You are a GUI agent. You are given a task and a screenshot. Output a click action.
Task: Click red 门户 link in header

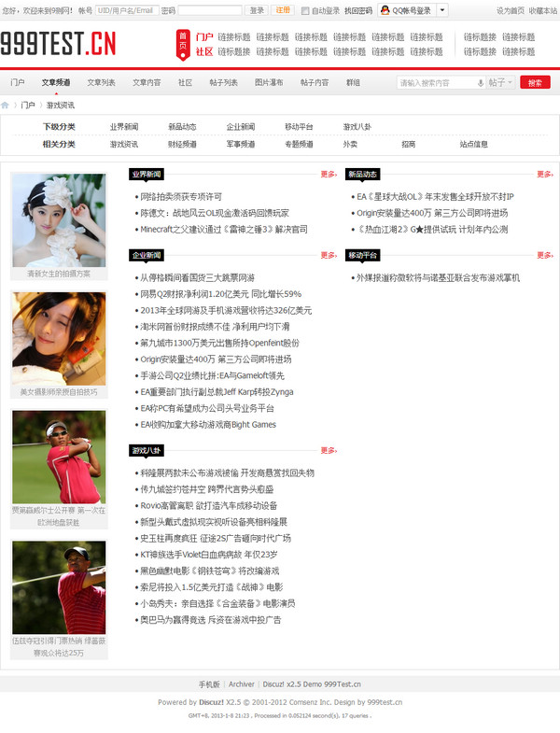click(204, 37)
